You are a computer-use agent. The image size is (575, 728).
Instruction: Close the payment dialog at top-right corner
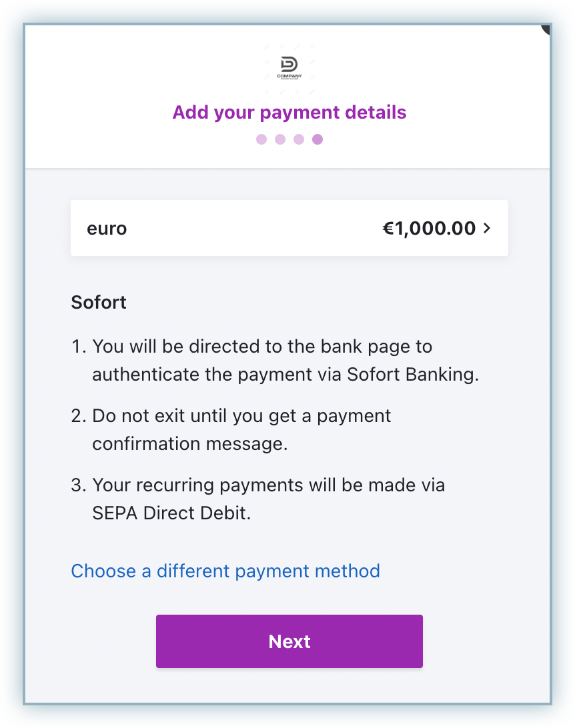546,29
